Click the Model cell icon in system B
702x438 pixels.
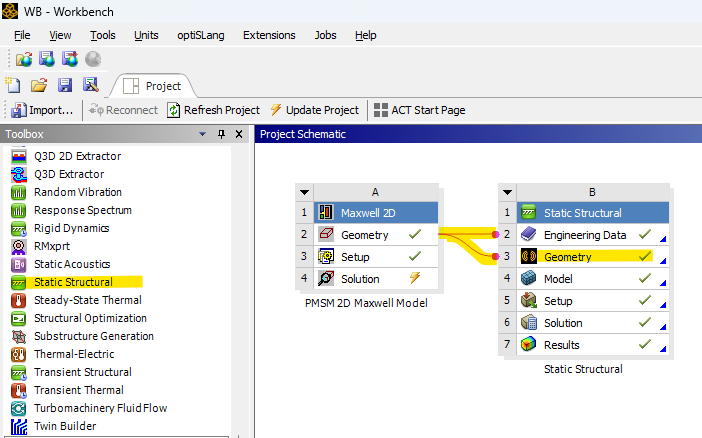click(529, 279)
